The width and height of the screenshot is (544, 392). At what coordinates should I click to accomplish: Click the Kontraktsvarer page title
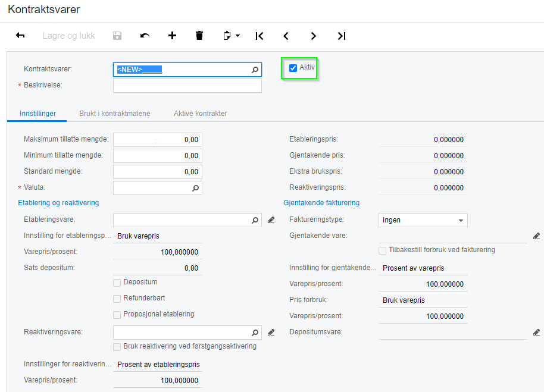click(x=43, y=10)
